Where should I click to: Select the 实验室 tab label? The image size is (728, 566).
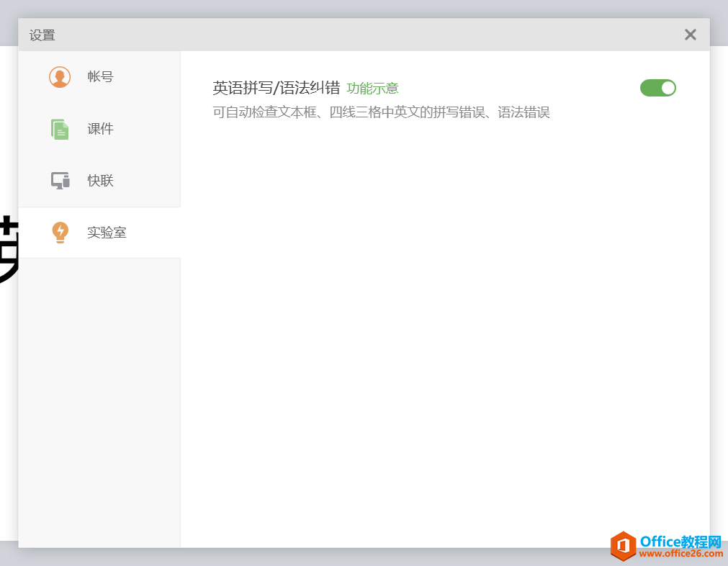(107, 233)
